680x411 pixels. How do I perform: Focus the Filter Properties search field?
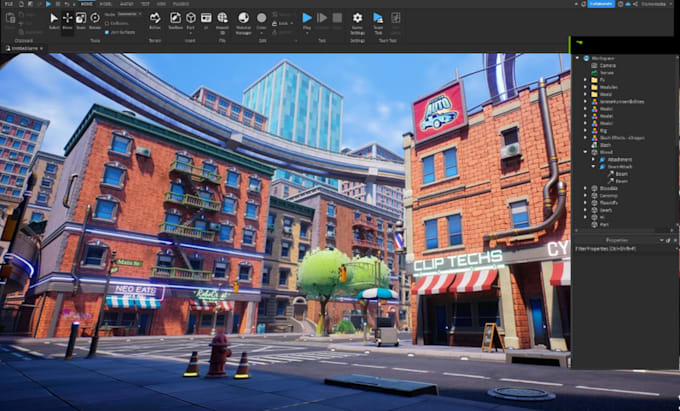[624, 249]
